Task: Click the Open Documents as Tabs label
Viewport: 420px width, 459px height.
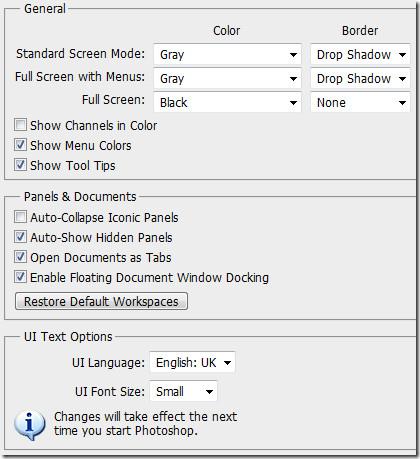Action: (101, 258)
